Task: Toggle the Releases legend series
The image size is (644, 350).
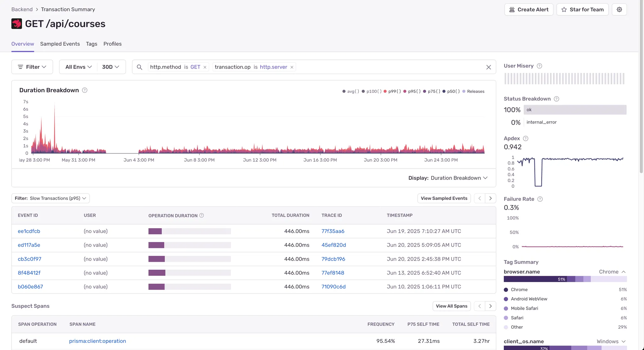Action: (473, 92)
